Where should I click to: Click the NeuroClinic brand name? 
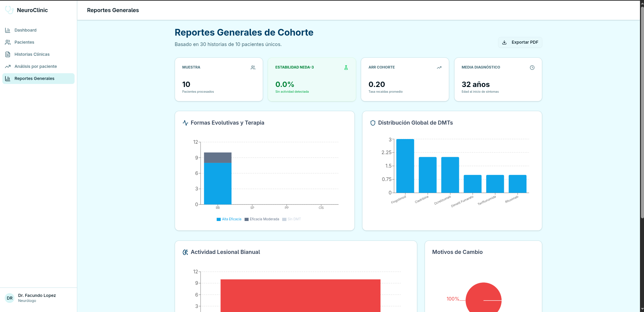(x=32, y=10)
